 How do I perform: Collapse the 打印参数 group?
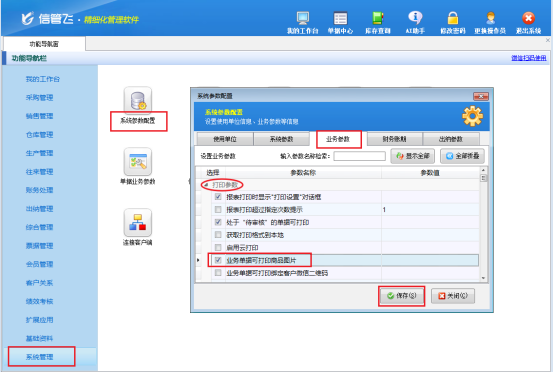pos(206,185)
